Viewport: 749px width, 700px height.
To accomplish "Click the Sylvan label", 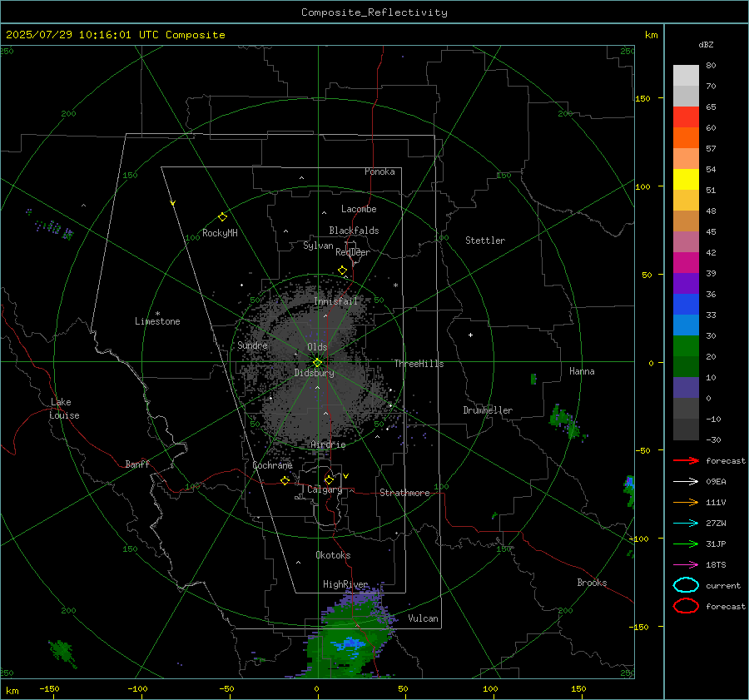I will coord(318,246).
